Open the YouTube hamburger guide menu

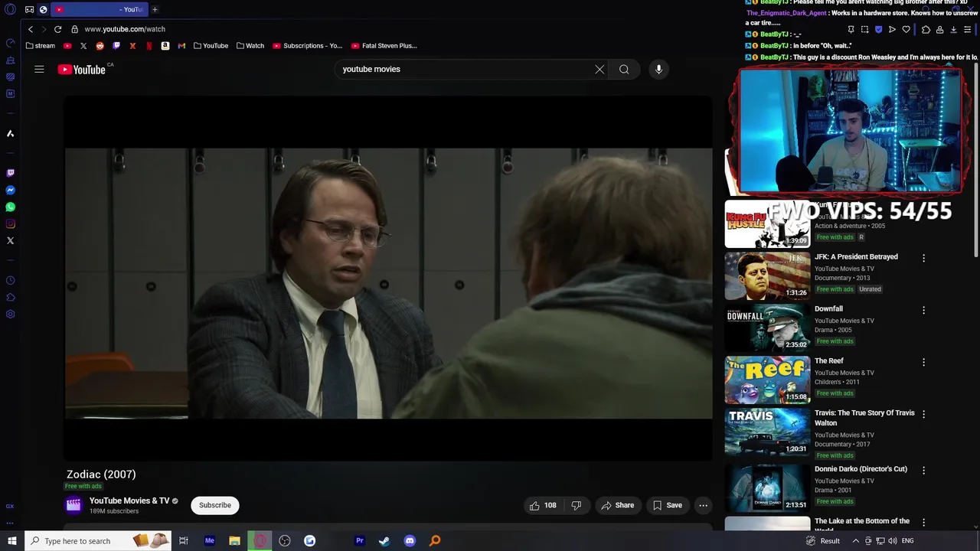[39, 69]
